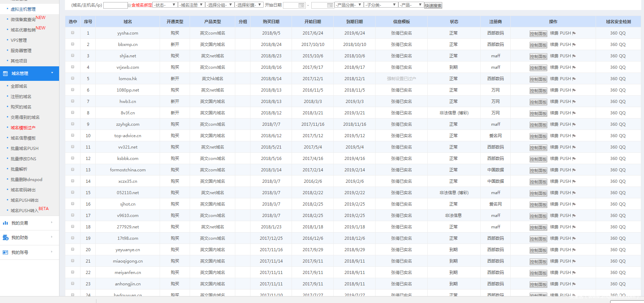Open 注册的域名 in the sidebar
Viewport: 644px width, 303px height.
point(21,97)
